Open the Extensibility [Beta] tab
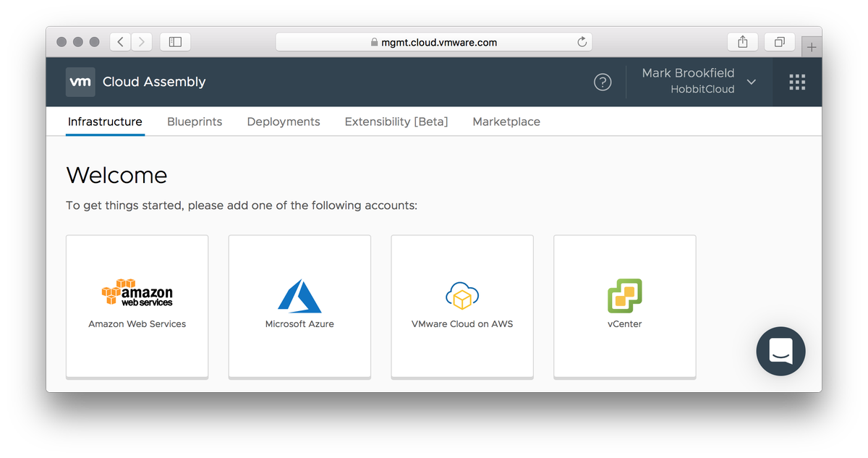Image resolution: width=868 pixels, height=458 pixels. coord(396,122)
